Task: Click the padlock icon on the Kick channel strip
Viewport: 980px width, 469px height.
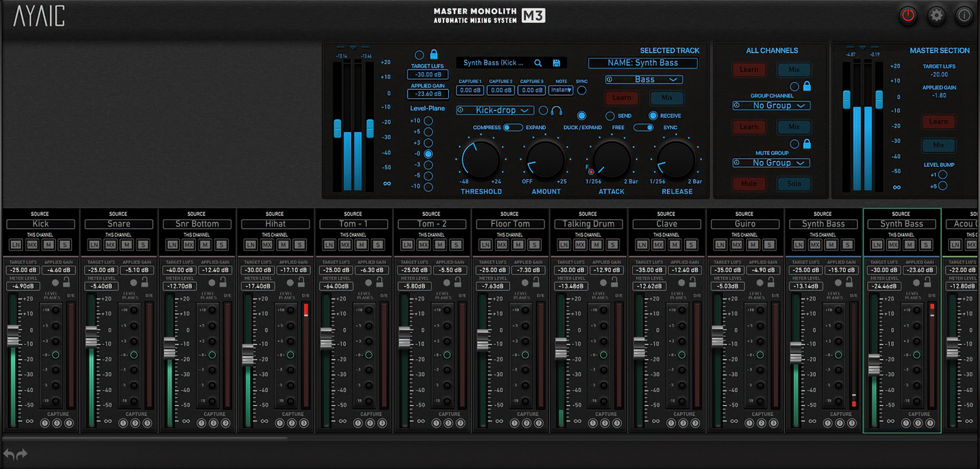Action: tap(66, 283)
